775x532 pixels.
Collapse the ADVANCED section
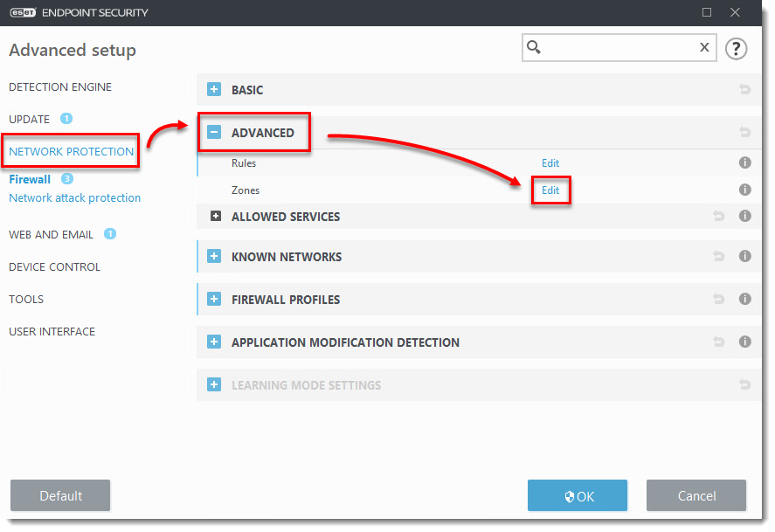[214, 132]
